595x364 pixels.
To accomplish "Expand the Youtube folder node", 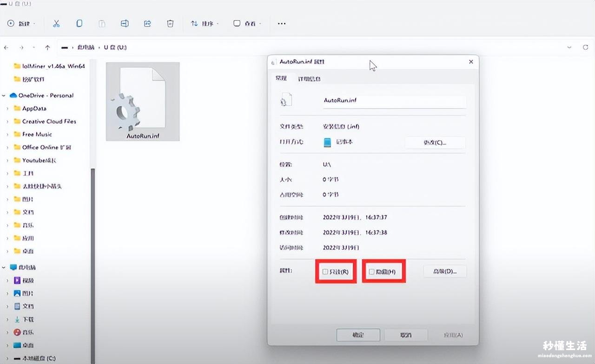I will 7,161.
